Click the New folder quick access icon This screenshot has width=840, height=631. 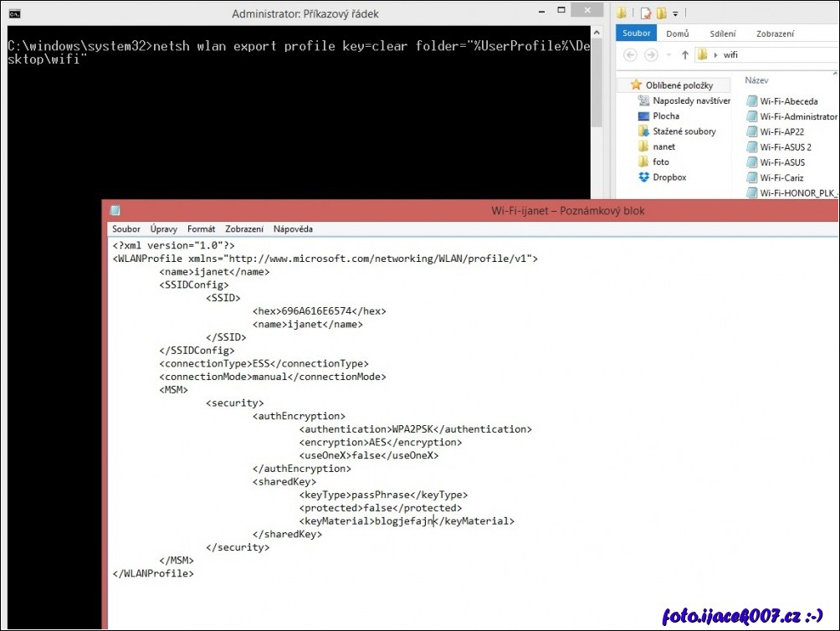(x=661, y=13)
